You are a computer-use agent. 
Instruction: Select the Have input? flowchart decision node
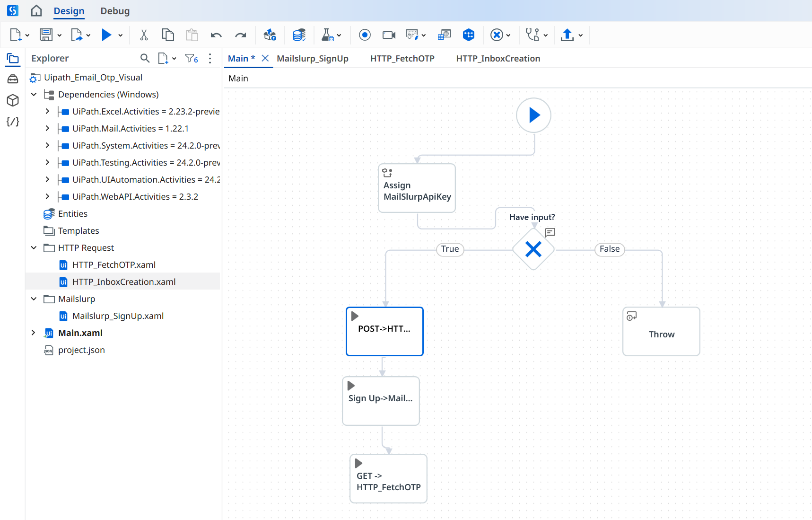(533, 249)
